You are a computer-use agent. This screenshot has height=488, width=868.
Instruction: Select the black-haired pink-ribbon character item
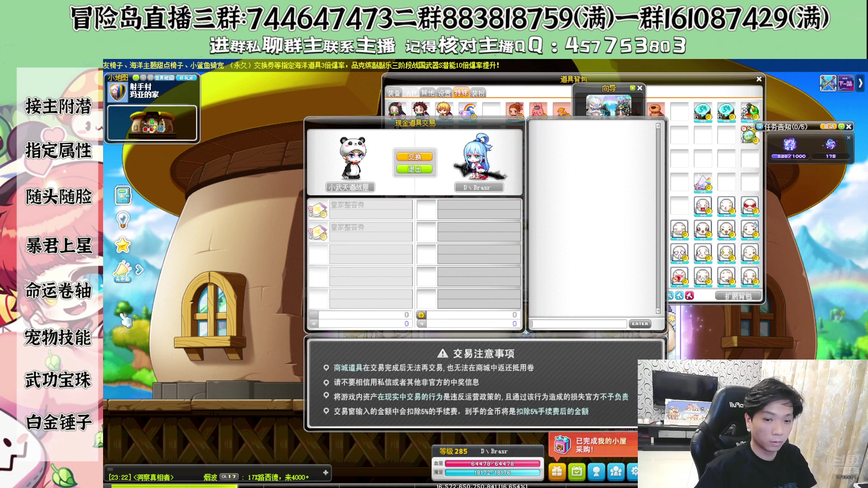(x=397, y=111)
